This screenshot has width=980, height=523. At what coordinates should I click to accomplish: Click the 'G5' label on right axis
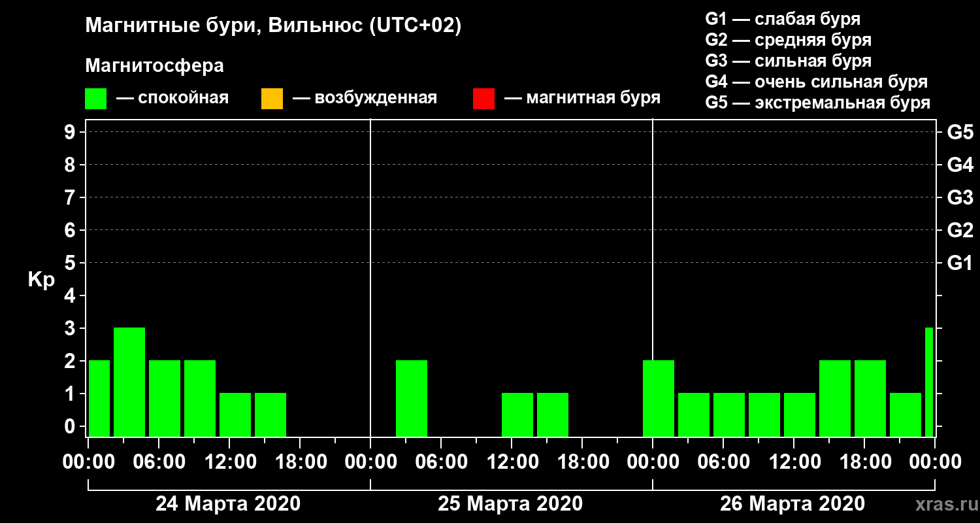pyautogui.click(x=960, y=132)
